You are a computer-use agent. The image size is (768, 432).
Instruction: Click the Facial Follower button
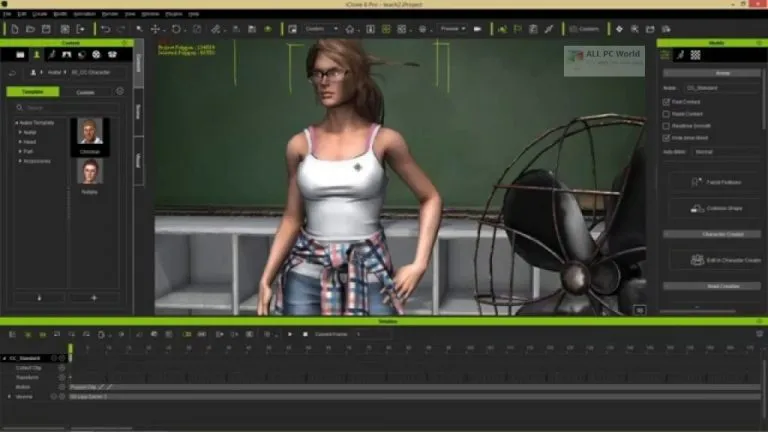[x=711, y=183]
